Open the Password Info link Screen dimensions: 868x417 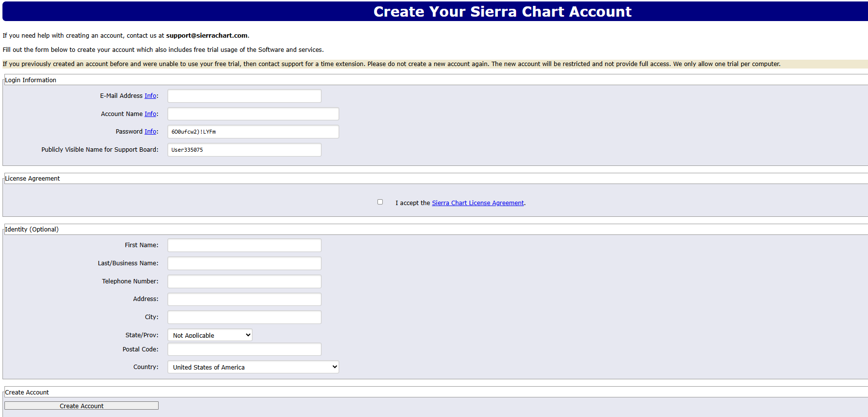coord(150,132)
